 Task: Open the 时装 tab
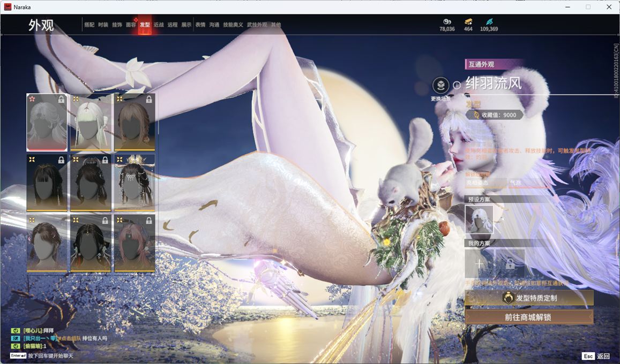click(103, 25)
